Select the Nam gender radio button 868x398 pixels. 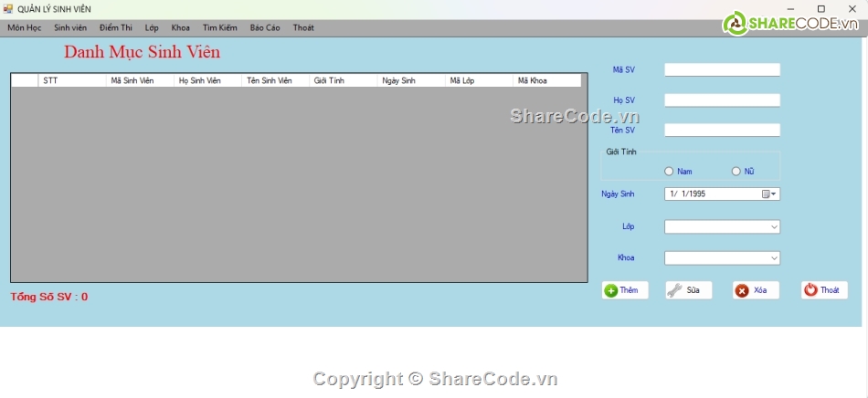[669, 172]
